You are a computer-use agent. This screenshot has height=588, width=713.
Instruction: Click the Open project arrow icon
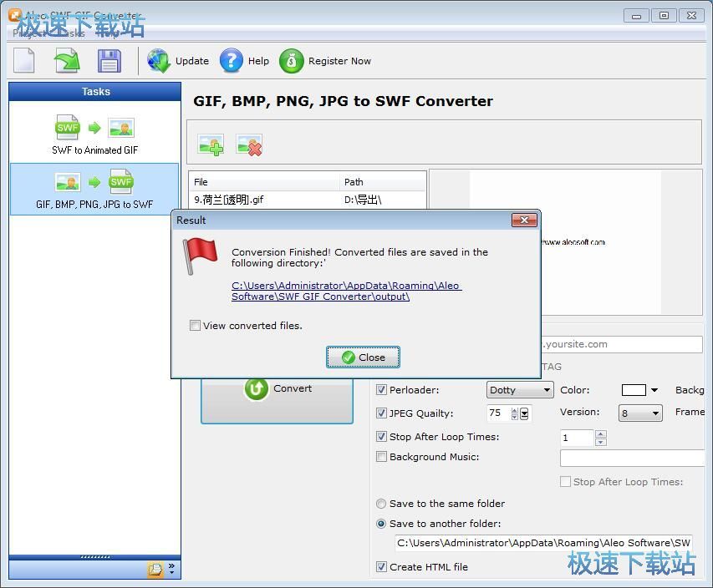[67, 61]
